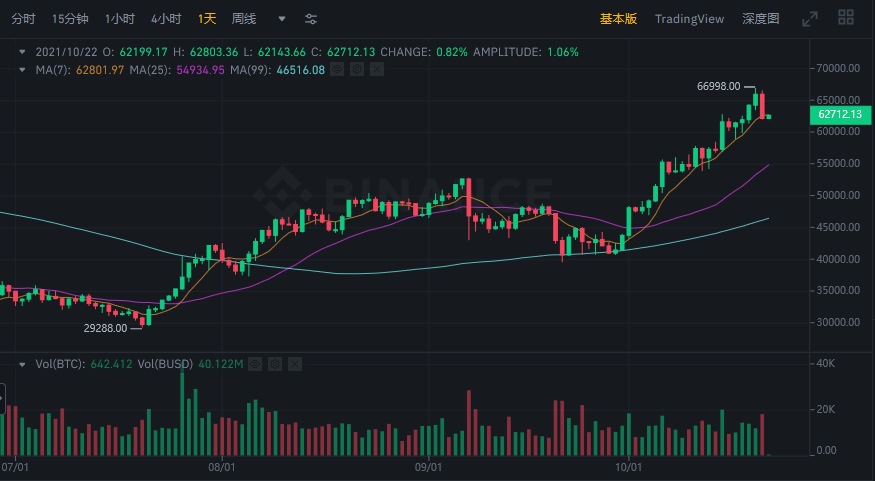Collapse the OHLC date info row
Image resolution: width=875 pixels, height=481 pixels.
click(x=23, y=51)
